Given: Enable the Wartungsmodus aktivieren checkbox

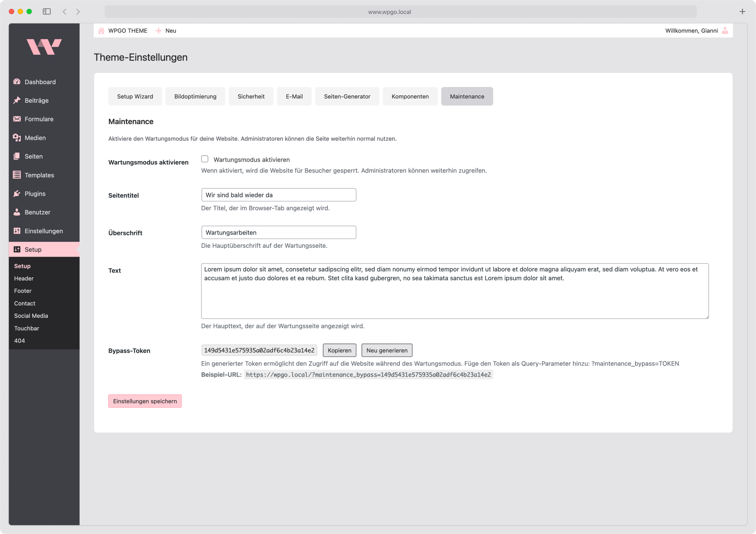Looking at the screenshot, I should click(205, 159).
